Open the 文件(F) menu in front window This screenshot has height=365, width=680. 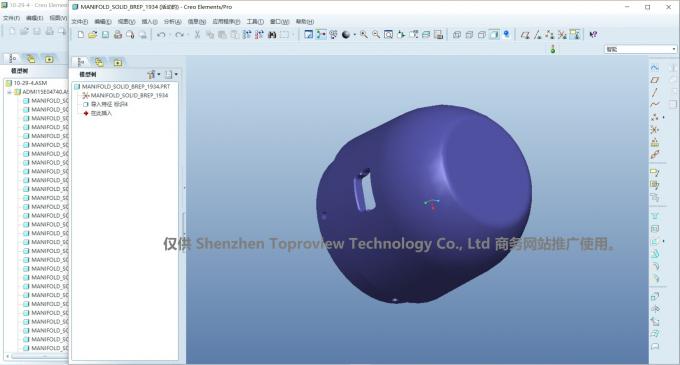click(x=79, y=22)
